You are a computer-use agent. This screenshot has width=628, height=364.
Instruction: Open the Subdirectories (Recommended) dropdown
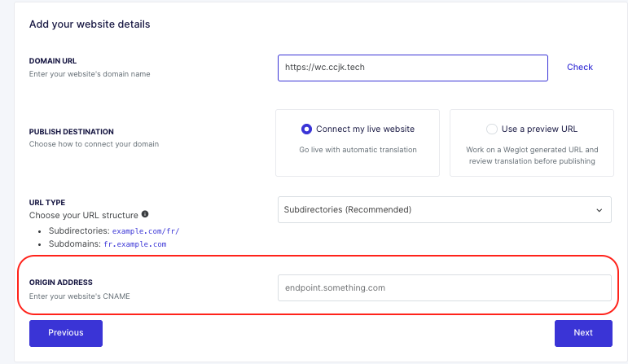tap(445, 210)
